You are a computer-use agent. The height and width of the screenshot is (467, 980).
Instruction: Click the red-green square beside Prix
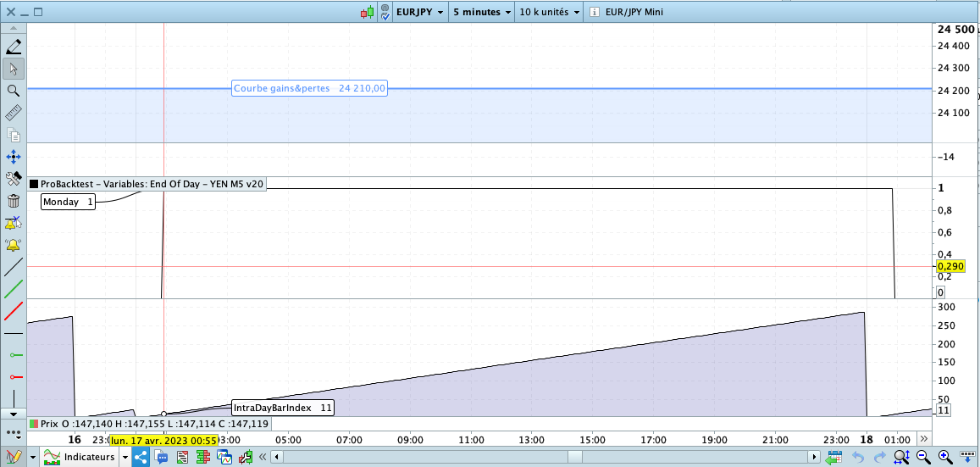[x=33, y=424]
